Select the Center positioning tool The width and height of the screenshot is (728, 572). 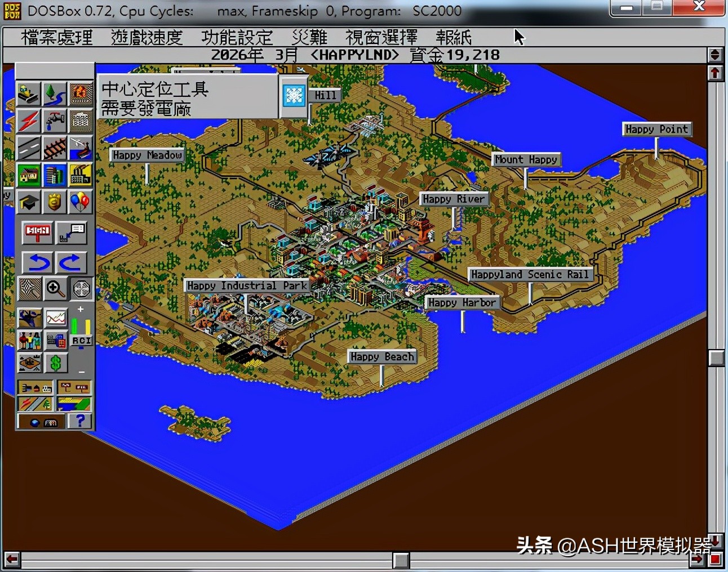82,289
